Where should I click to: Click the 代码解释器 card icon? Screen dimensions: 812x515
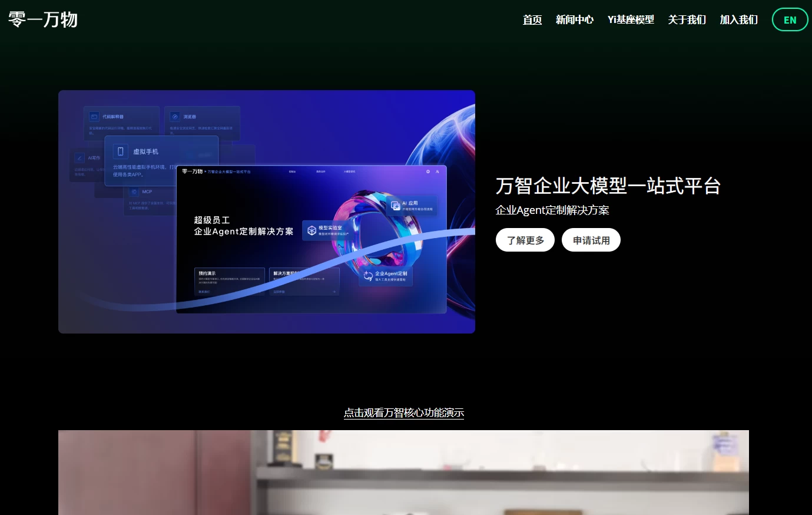tap(94, 116)
